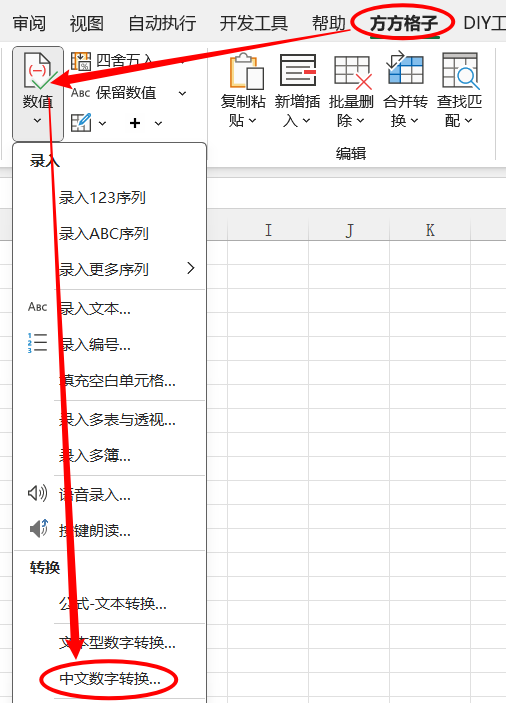The width and height of the screenshot is (506, 703).
Task: Click the 复制粘贴 clipboard icon
Action: pos(246,71)
